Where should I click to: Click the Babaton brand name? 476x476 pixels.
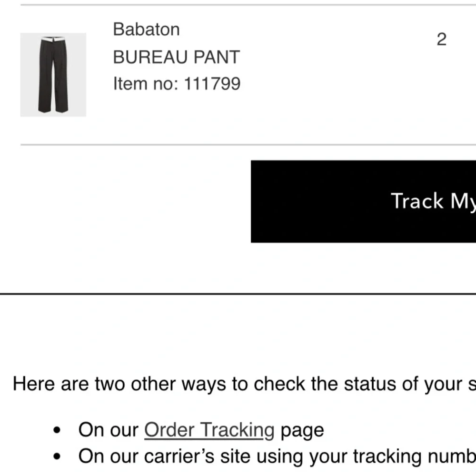pyautogui.click(x=146, y=30)
